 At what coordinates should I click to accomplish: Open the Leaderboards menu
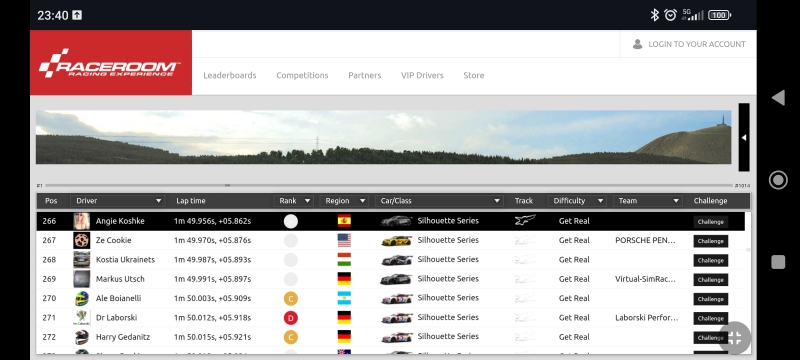point(230,75)
